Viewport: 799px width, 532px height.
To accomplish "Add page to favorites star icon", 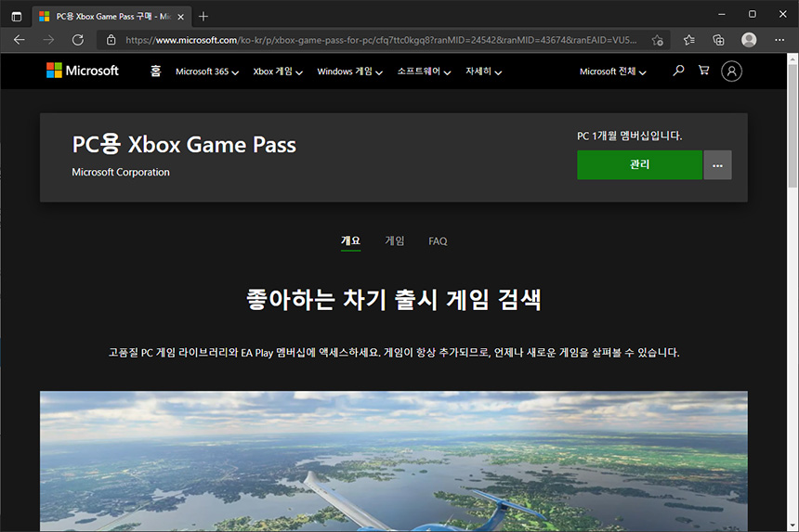I will pos(658,40).
